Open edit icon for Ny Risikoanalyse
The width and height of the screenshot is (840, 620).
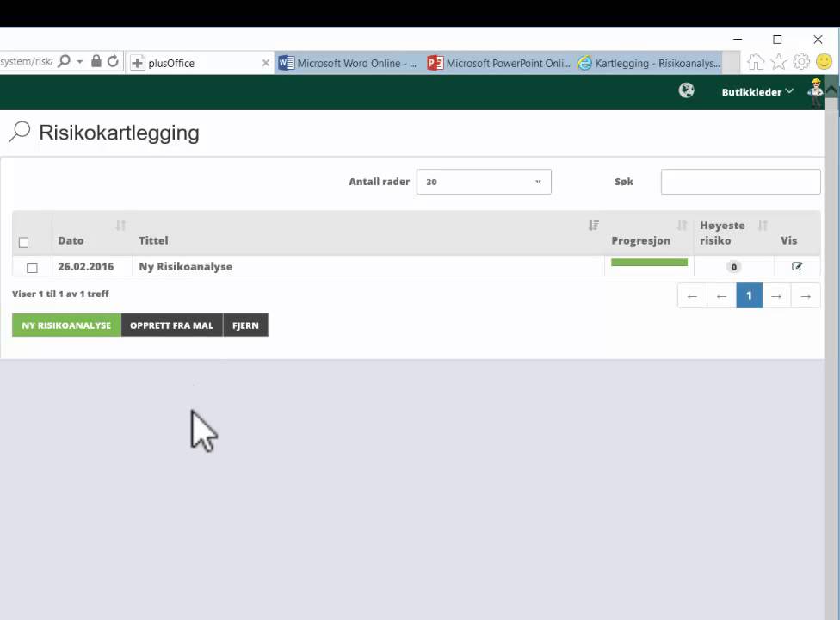tap(797, 266)
